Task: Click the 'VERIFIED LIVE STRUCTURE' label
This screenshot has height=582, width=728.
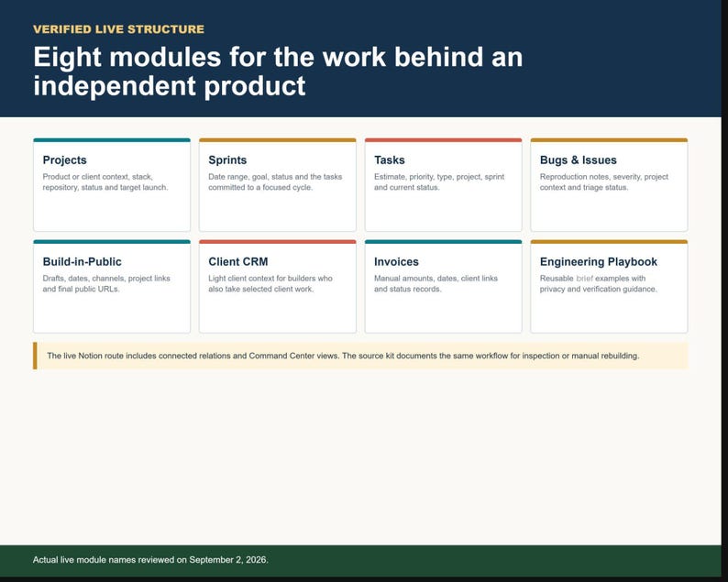Action: pyautogui.click(x=119, y=29)
